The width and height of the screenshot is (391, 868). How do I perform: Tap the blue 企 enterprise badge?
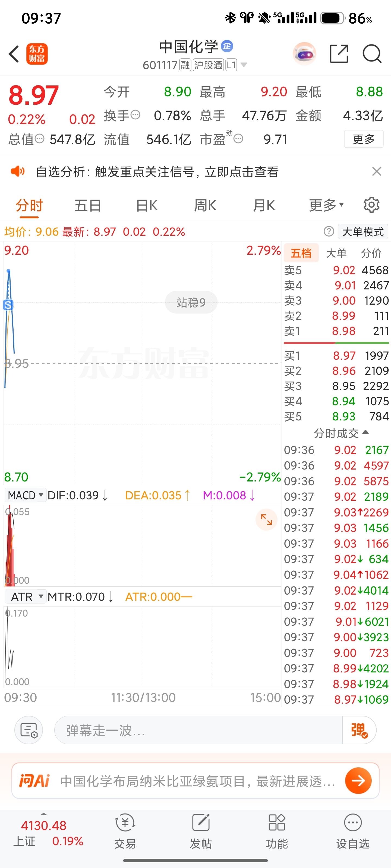pos(227,46)
